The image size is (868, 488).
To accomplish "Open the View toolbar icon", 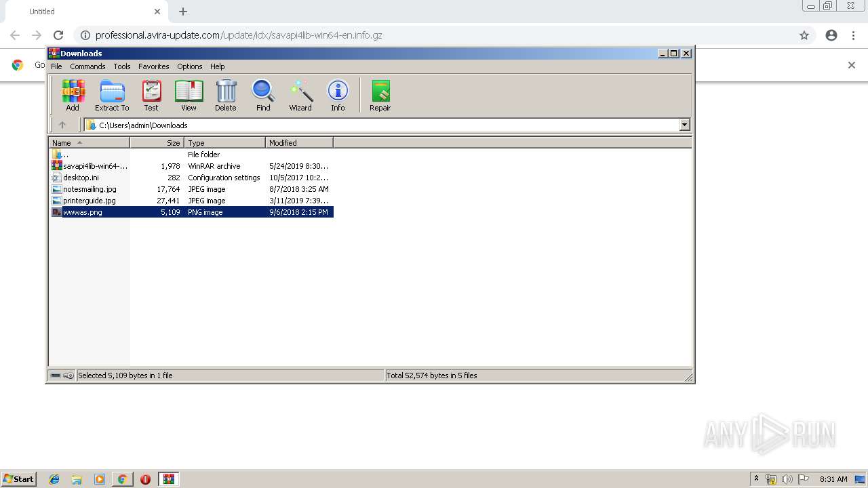I will click(x=189, y=95).
